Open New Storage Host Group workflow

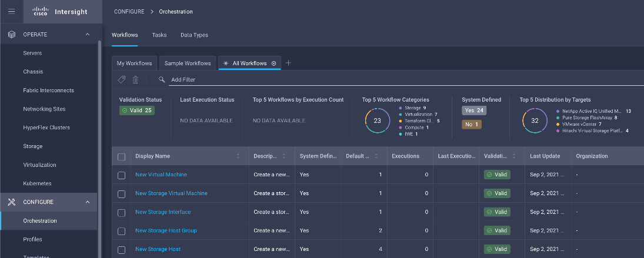point(166,230)
